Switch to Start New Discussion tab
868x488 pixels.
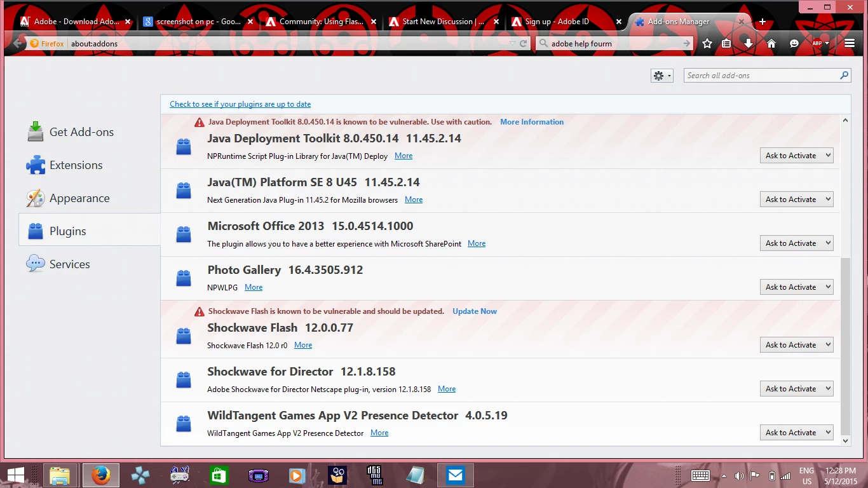(443, 22)
